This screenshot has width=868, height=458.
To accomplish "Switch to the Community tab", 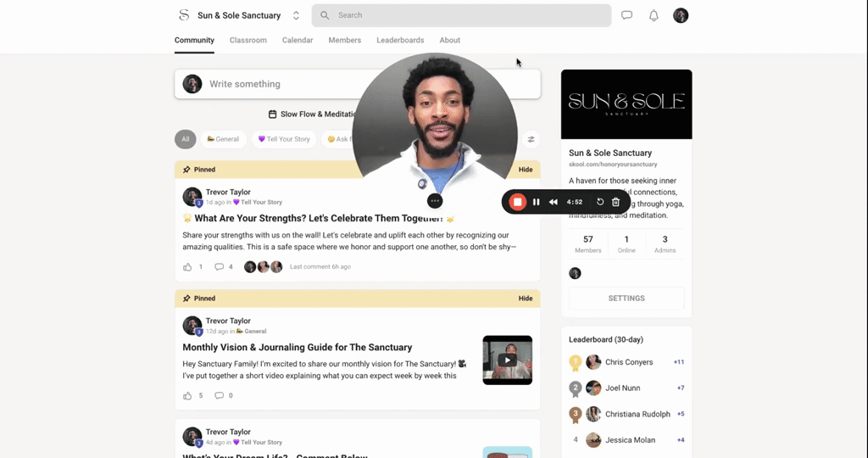I will [x=194, y=40].
